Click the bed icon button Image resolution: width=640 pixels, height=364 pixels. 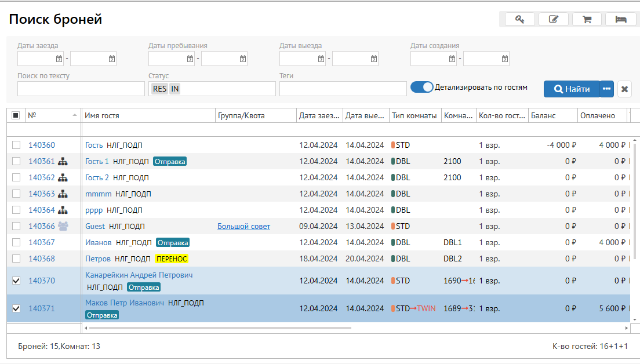(x=620, y=19)
